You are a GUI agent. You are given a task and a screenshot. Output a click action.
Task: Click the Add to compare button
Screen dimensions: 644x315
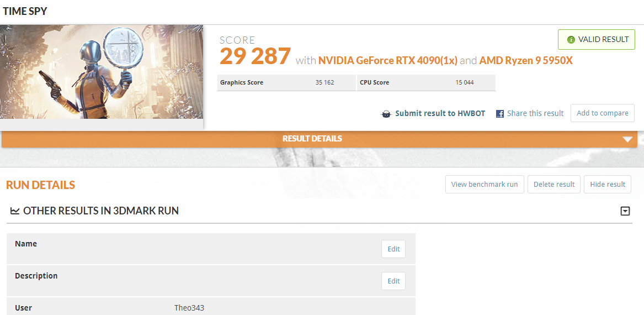[x=603, y=113]
